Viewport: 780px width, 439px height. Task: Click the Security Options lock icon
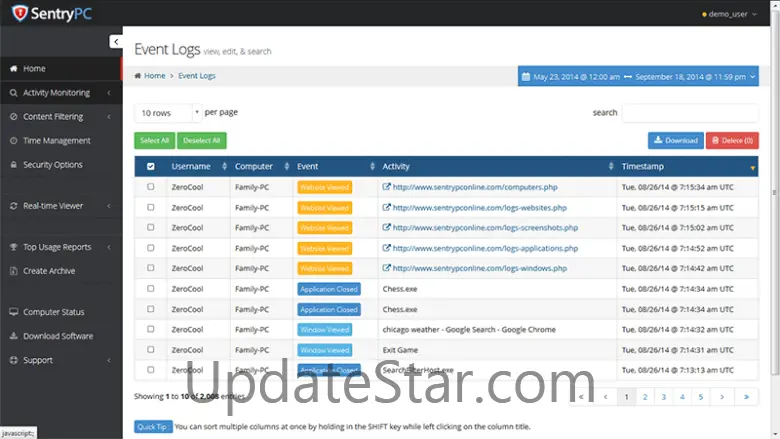(13, 165)
